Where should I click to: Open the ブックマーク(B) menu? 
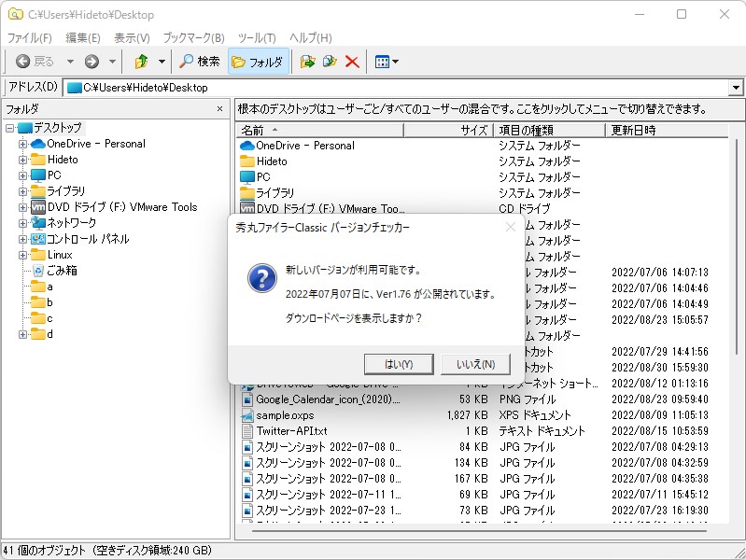pos(193,37)
